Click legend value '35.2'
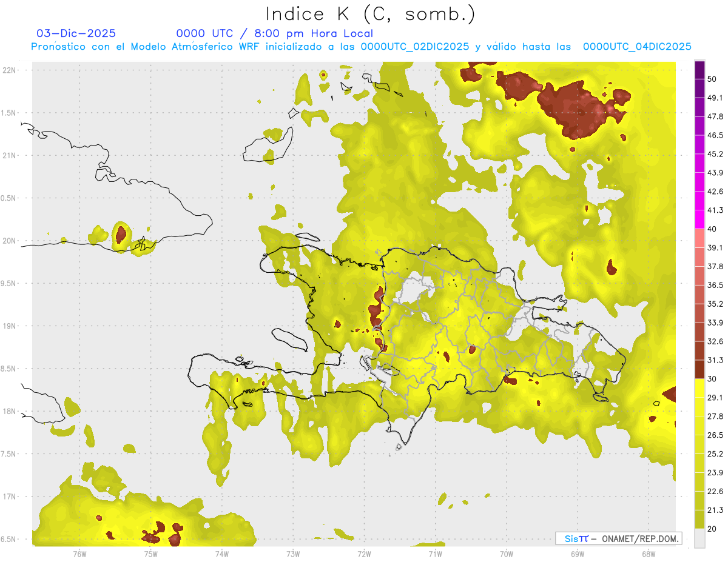Image resolution: width=728 pixels, height=562 pixels. (x=715, y=304)
